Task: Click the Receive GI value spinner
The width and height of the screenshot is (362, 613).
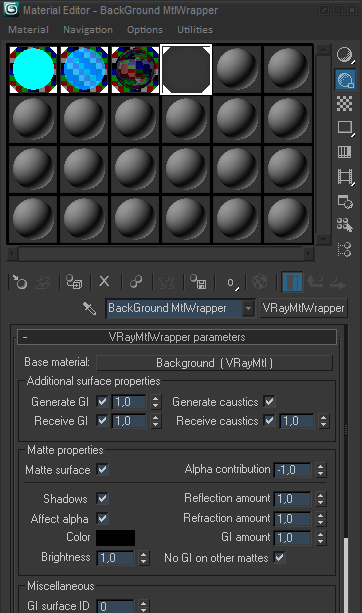Action: pyautogui.click(x=156, y=421)
